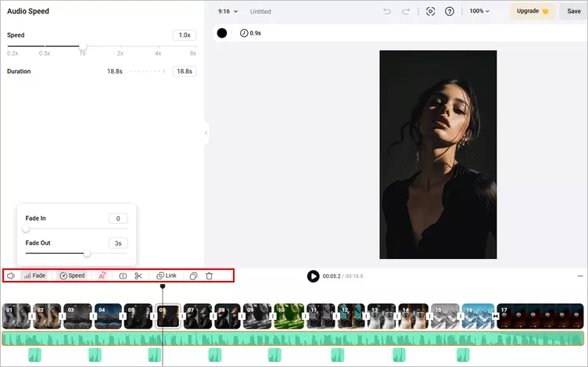Delete selection with the trash icon
The width and height of the screenshot is (588, 367).
point(210,275)
